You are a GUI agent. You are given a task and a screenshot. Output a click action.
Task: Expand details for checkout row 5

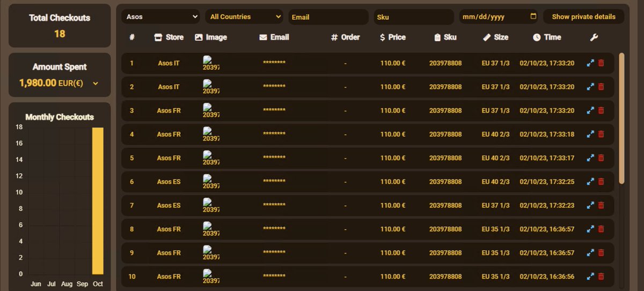590,158
